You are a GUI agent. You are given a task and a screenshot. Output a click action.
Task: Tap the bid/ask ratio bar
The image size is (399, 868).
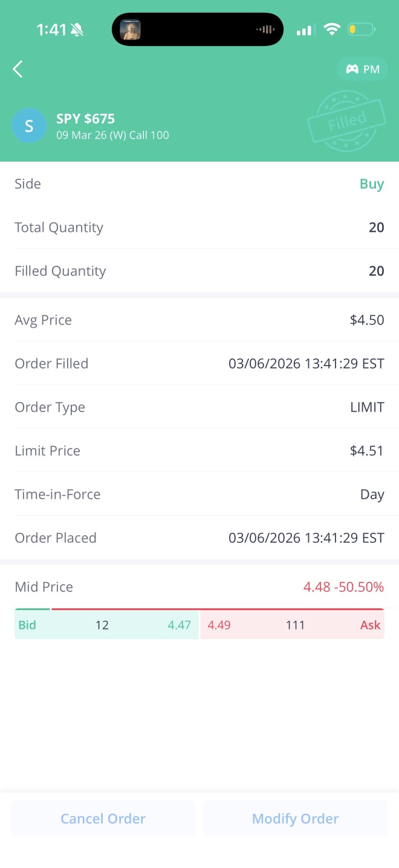(x=199, y=609)
